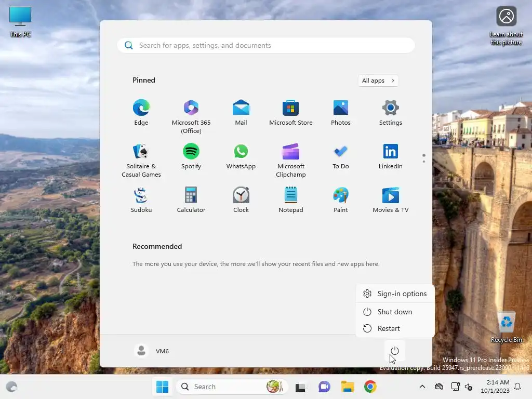Open the All apps list
The image size is (532, 399).
point(378,81)
